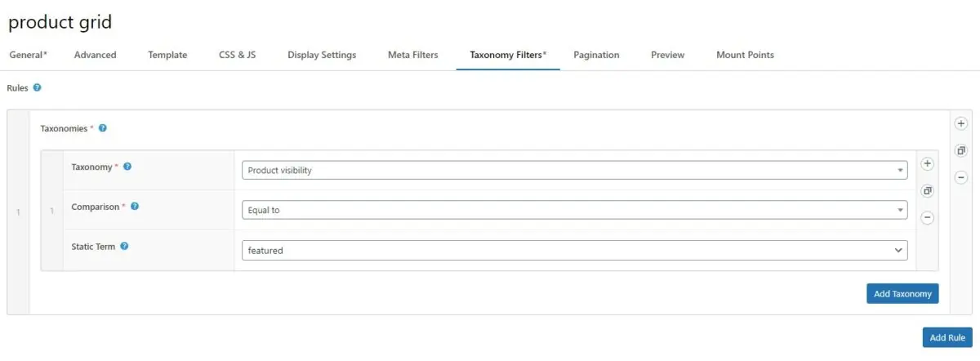Open the Product visibility taxonomy dropdown
980x361 pixels.
[574, 171]
